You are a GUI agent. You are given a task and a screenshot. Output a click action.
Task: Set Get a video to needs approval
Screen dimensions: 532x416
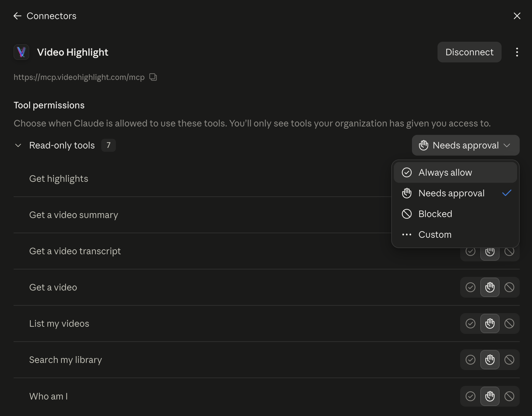(490, 287)
